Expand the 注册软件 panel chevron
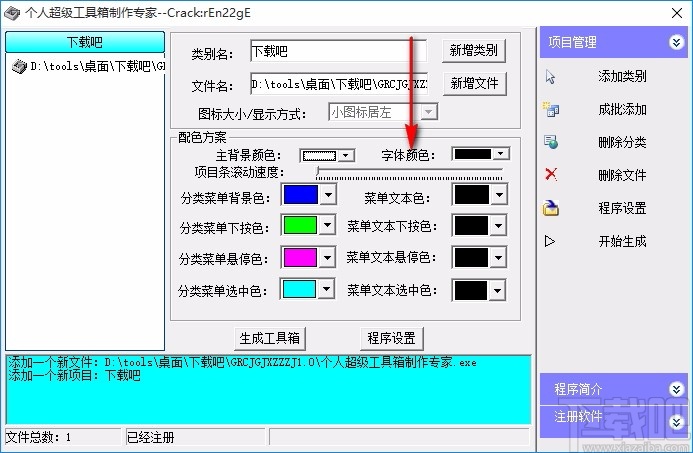The height and width of the screenshot is (453, 693). [676, 422]
